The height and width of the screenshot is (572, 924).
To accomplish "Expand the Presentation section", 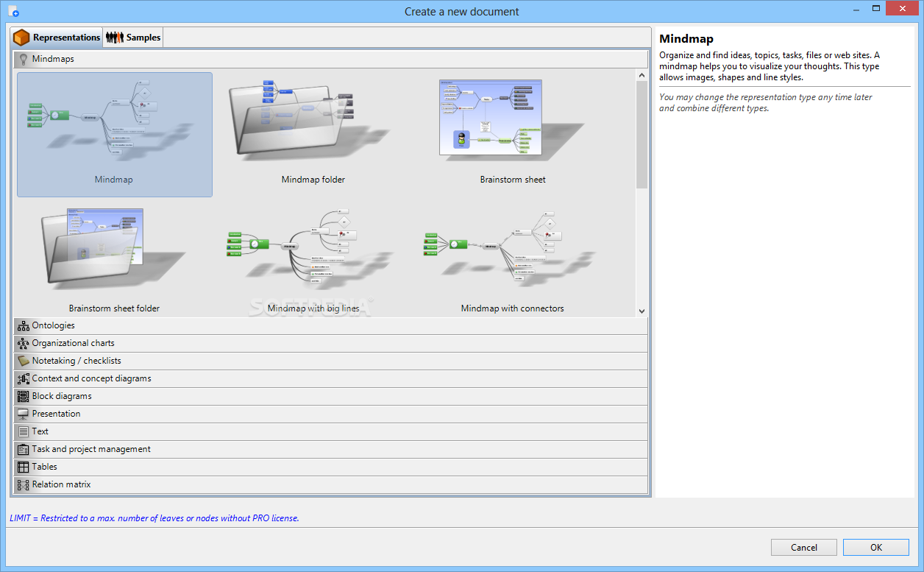I will point(330,414).
